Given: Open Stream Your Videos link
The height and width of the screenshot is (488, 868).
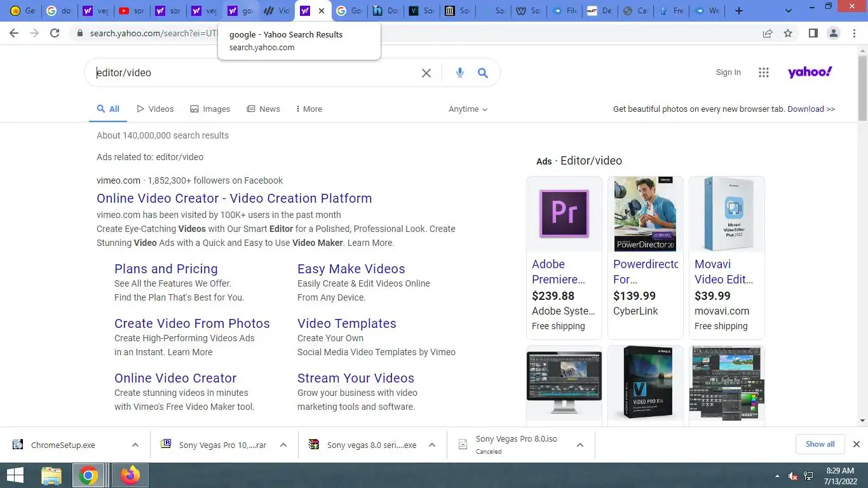Looking at the screenshot, I should tap(356, 378).
